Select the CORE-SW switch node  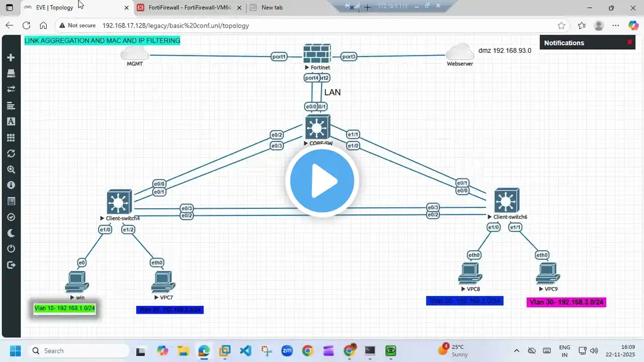click(317, 127)
